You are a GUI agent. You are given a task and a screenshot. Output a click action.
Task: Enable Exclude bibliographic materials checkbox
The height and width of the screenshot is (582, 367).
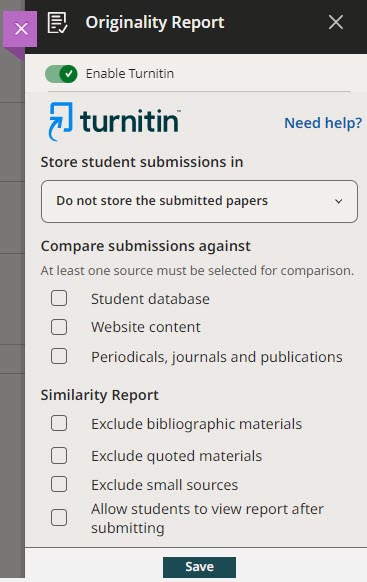[x=59, y=423]
